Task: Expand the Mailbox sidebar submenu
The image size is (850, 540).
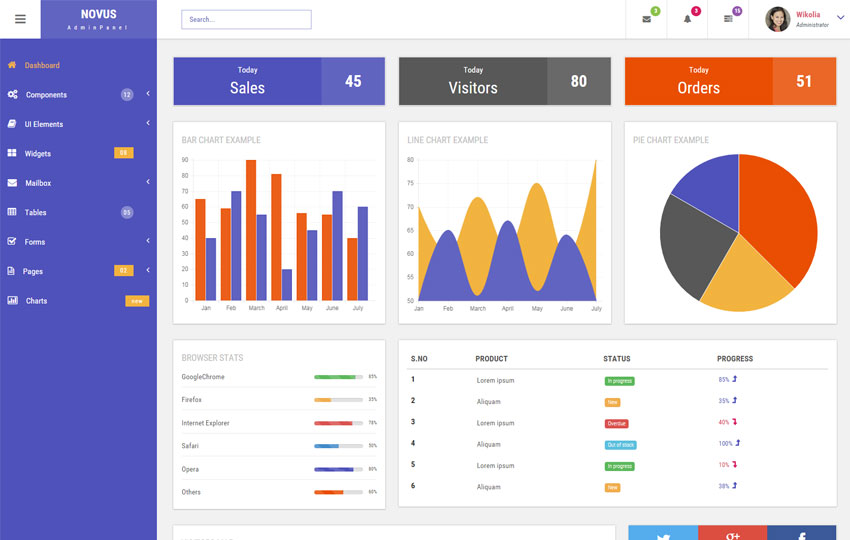Action: coord(148,182)
